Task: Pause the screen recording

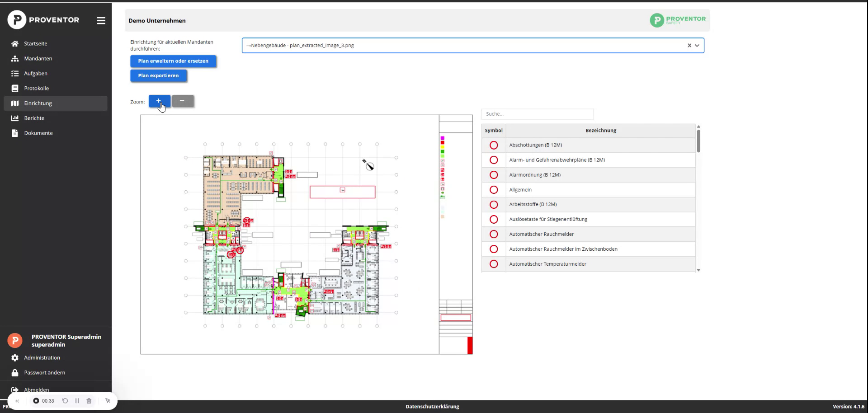Action: [77, 401]
